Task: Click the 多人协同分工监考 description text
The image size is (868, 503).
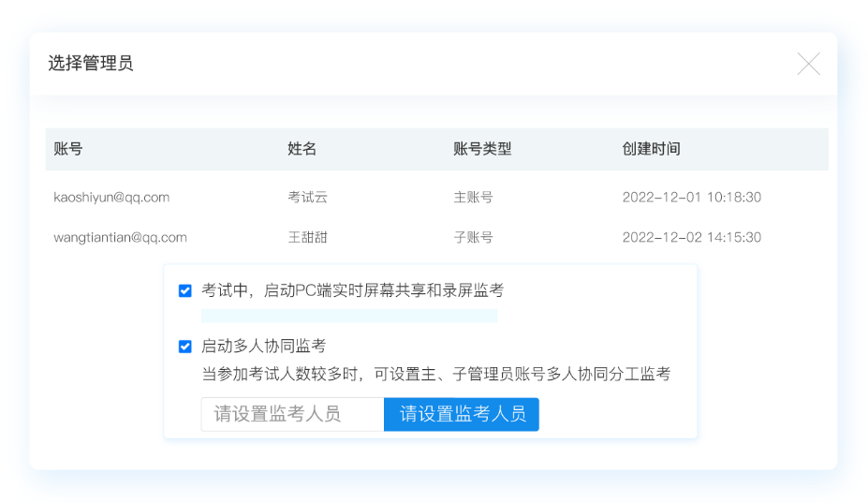Action: (435, 375)
